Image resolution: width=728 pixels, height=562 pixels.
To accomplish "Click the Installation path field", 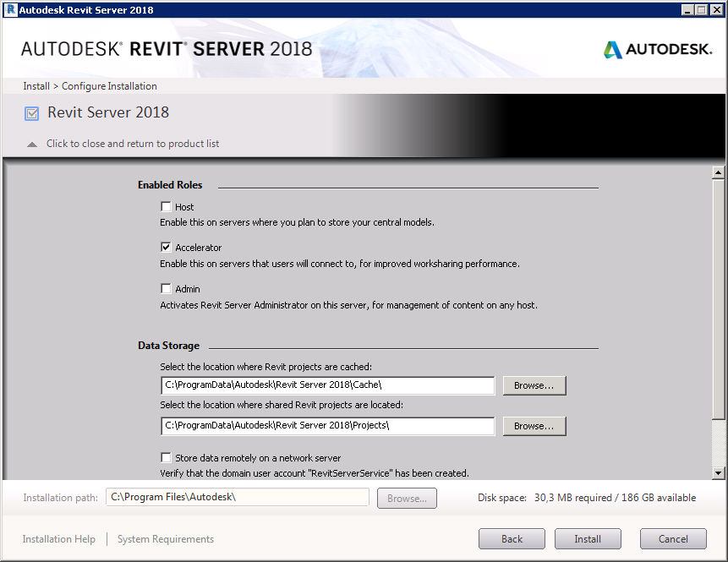I will (x=238, y=497).
